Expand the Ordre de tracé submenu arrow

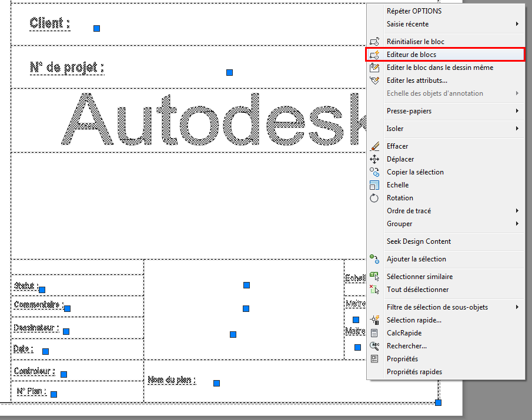[517, 210]
